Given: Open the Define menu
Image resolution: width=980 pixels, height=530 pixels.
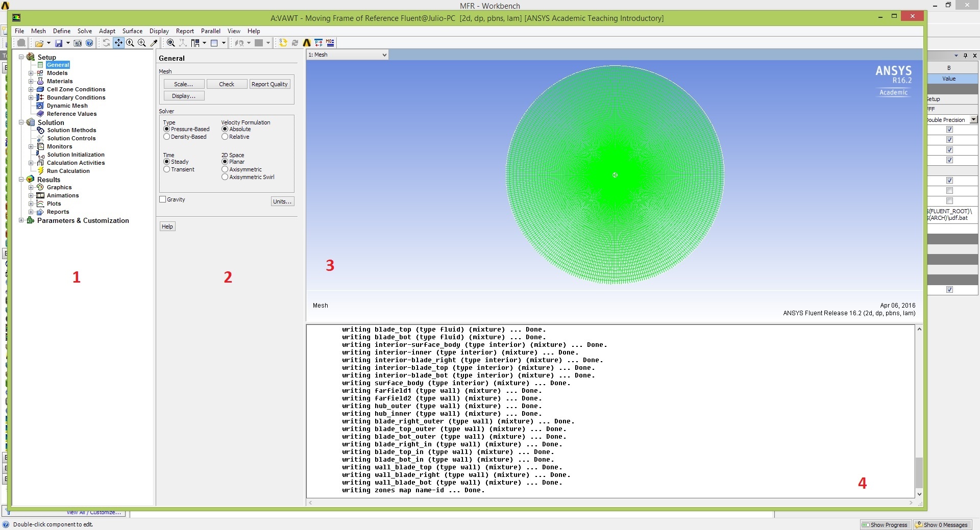Looking at the screenshot, I should point(62,31).
